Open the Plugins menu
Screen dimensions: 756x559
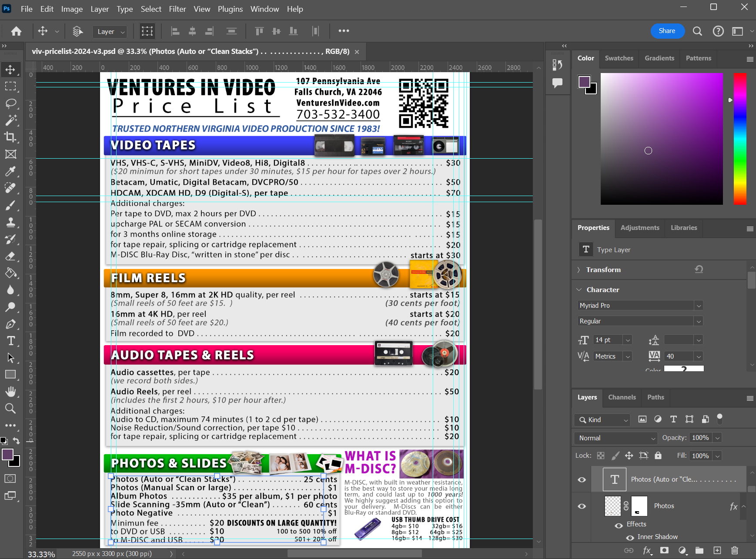(x=230, y=9)
